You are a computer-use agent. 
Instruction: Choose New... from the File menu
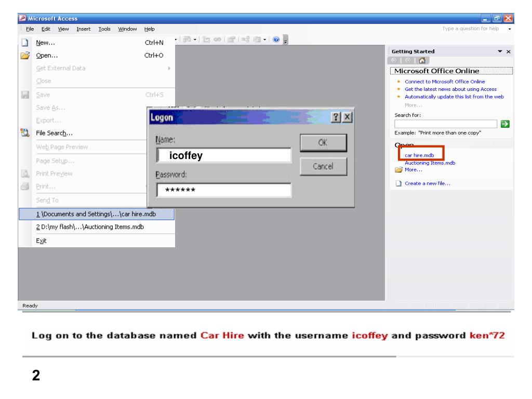tap(97, 43)
